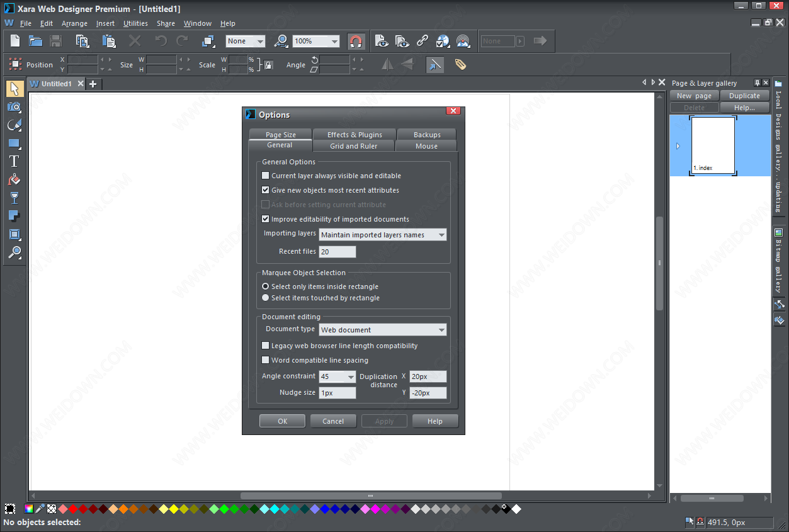
Task: Open the Angle constraint dropdown
Action: 338,376
